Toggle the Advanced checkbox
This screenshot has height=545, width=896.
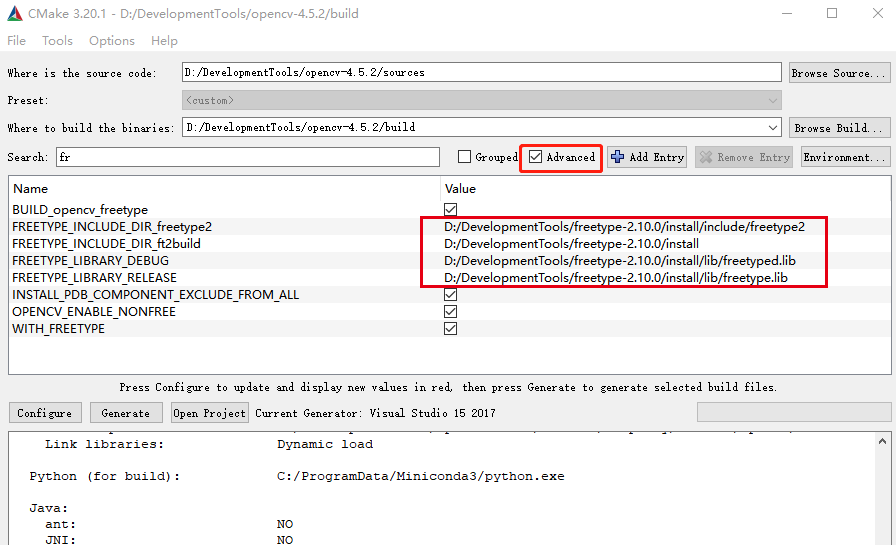[x=535, y=157]
